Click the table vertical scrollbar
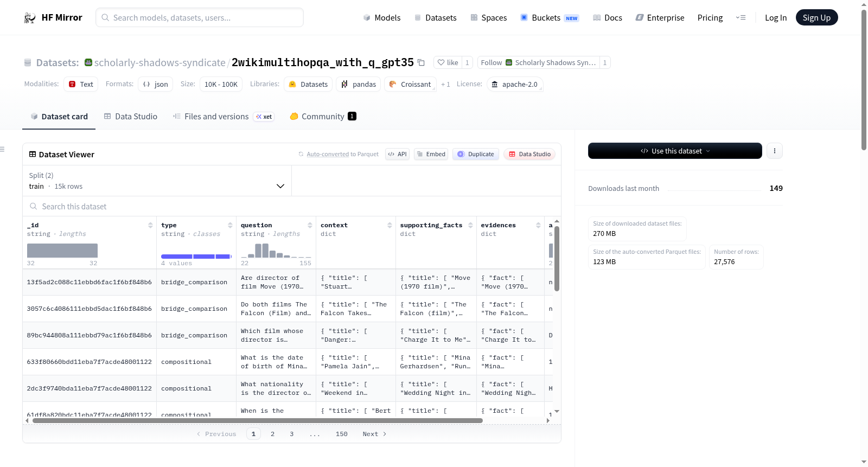Image resolution: width=868 pixels, height=467 pixels. pyautogui.click(x=557, y=258)
